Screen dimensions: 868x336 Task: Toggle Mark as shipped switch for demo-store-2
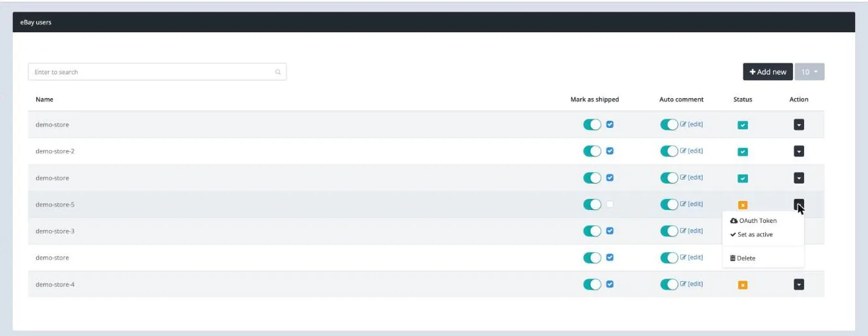pos(592,151)
